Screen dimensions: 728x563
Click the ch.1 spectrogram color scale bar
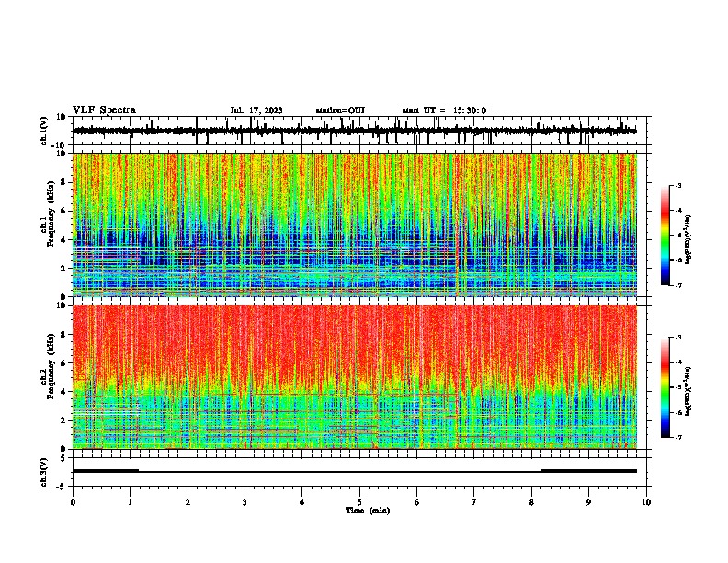point(665,236)
